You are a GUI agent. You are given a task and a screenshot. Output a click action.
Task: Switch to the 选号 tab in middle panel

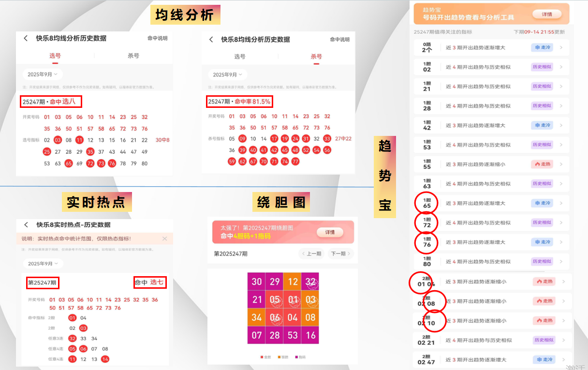click(x=240, y=57)
